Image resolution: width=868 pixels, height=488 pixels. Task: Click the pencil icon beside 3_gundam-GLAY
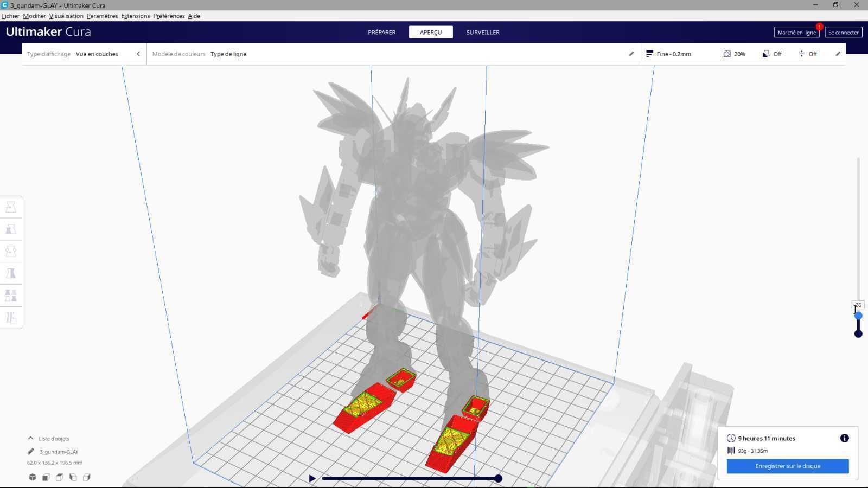point(31,451)
